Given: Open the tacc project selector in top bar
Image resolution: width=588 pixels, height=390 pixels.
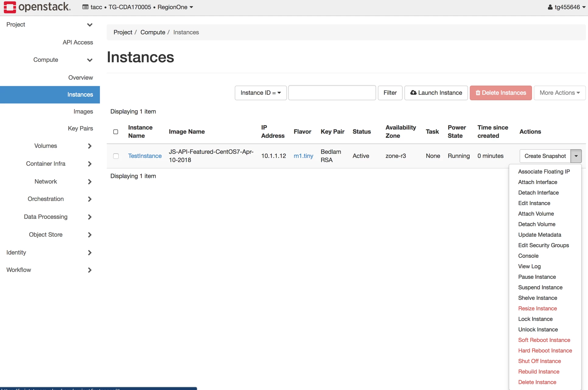Looking at the screenshot, I should 138,7.
